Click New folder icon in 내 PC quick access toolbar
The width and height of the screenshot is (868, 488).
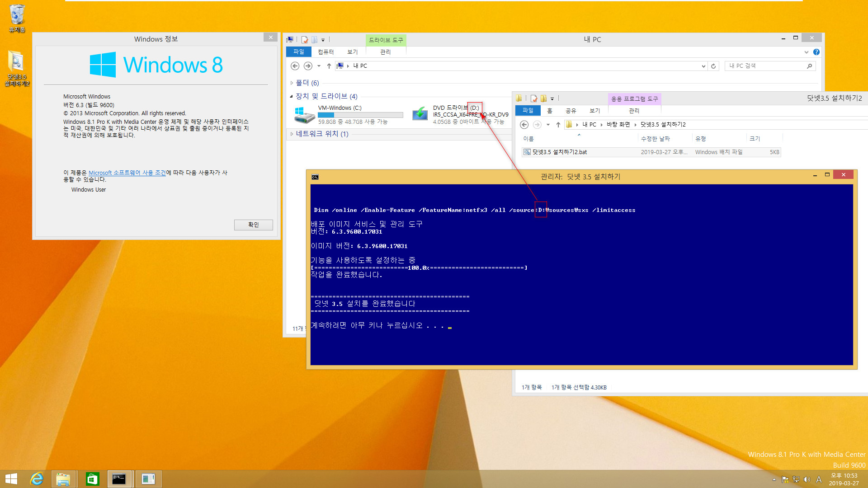[x=315, y=40]
